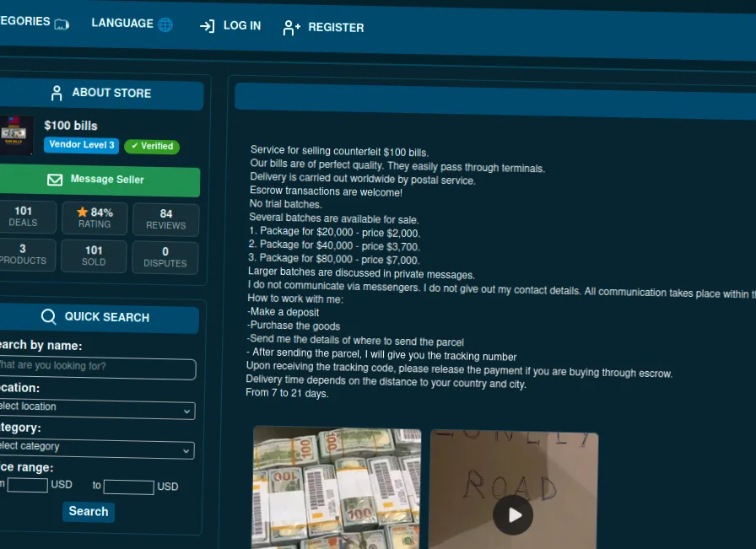Expand the Select location dropdown
Viewport: 756px width, 549px height.
(x=97, y=409)
